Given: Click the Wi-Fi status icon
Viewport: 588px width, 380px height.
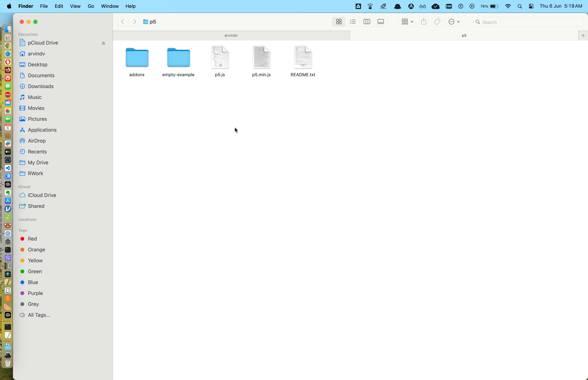Looking at the screenshot, I should click(x=508, y=6).
